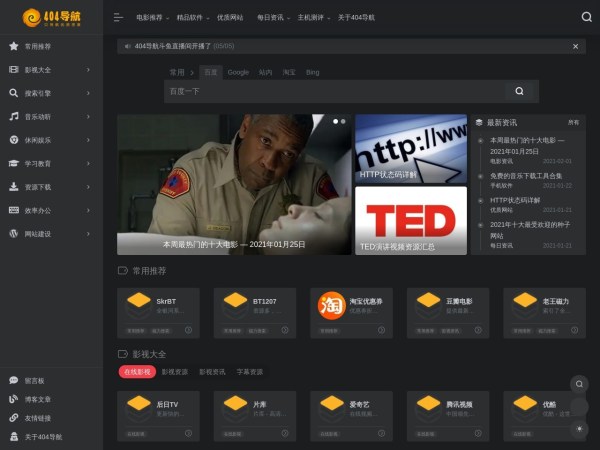Select the 淘宝 search engine option
The height and width of the screenshot is (450, 600).
pyautogui.click(x=289, y=72)
